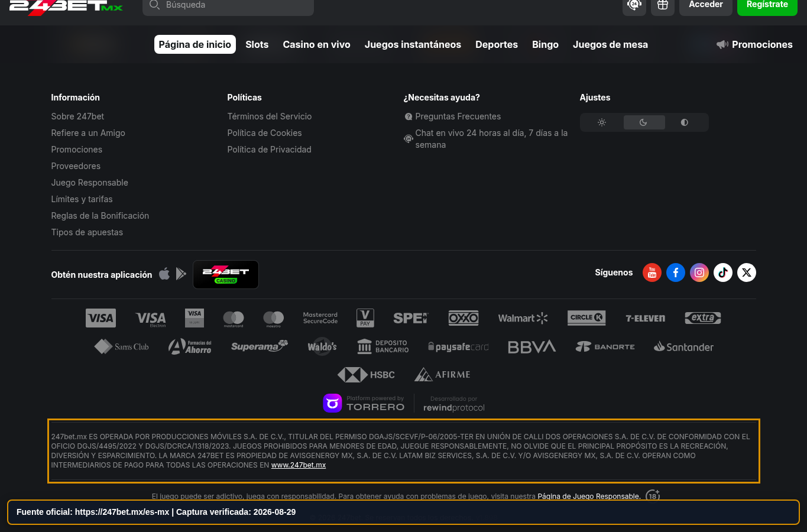Click the Walmart payment logo
807x532 pixels.
[523, 318]
